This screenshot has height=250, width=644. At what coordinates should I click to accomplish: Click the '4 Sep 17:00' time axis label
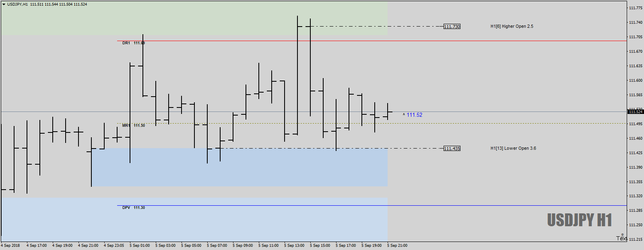pos(37,246)
